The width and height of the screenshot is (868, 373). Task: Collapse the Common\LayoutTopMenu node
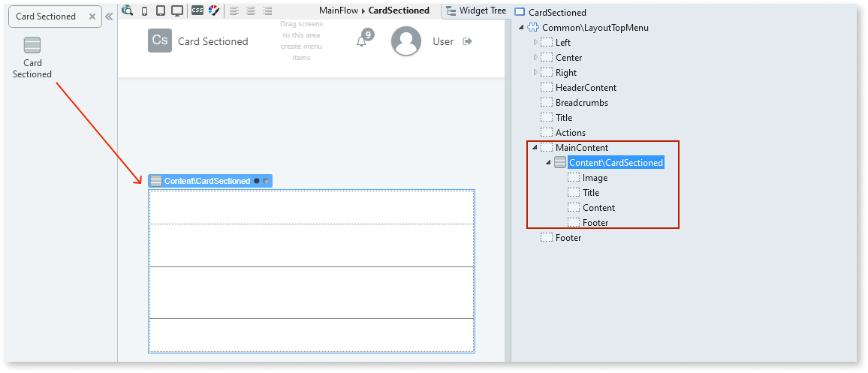521,28
